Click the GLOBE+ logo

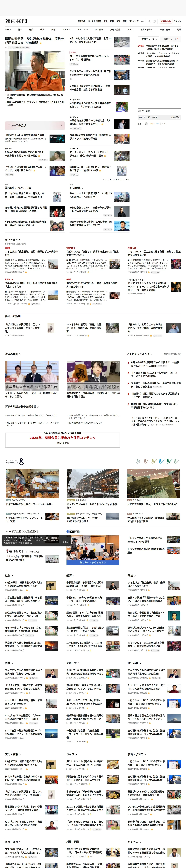(73, 531)
